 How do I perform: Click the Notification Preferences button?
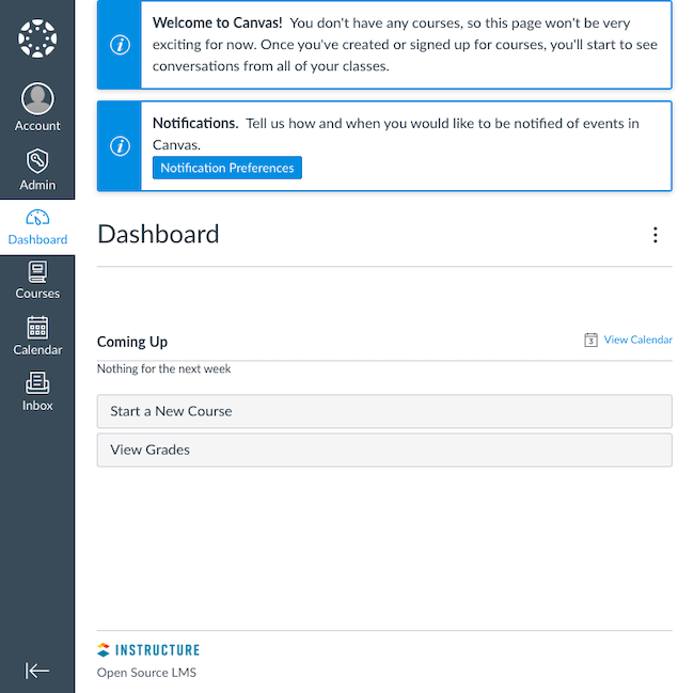227,168
